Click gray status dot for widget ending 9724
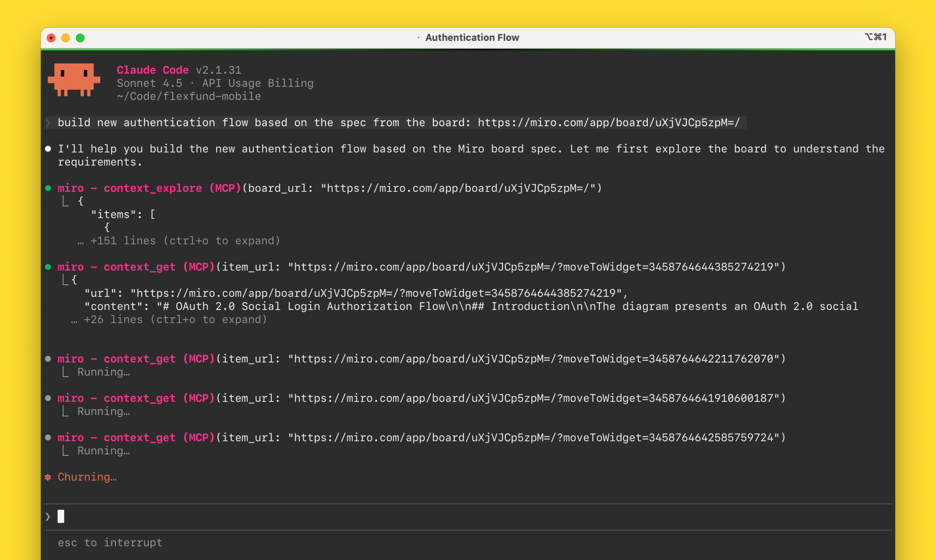Image resolution: width=936 pixels, height=560 pixels. pyautogui.click(x=48, y=438)
